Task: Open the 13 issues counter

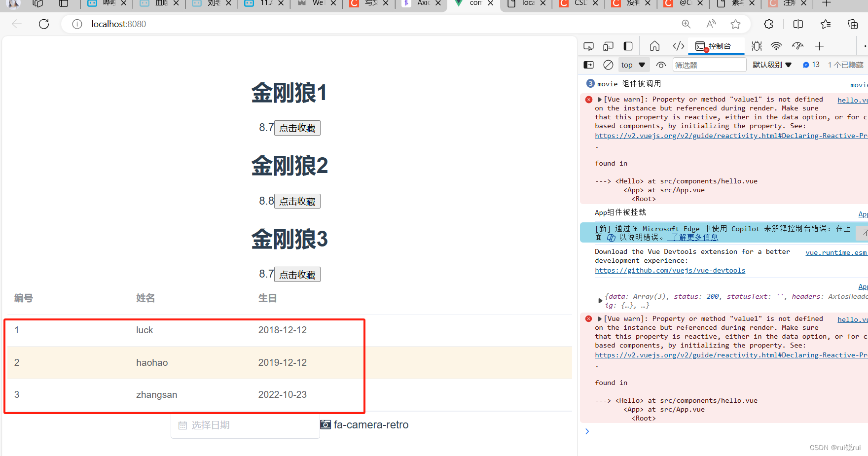Action: pyautogui.click(x=811, y=65)
